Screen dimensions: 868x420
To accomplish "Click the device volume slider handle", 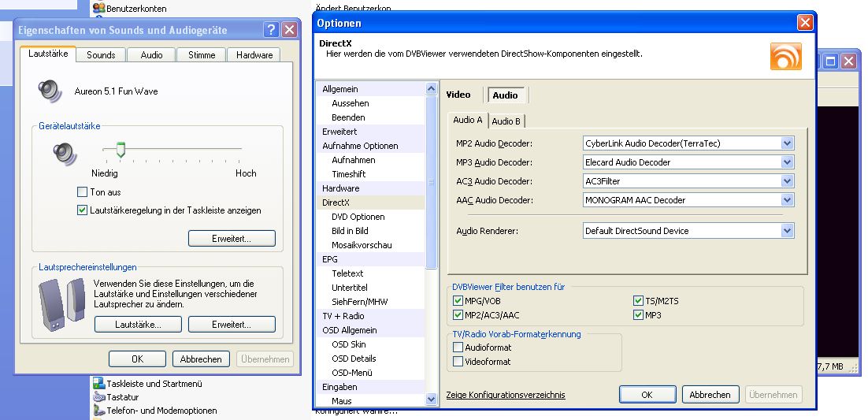I will pyautogui.click(x=121, y=149).
